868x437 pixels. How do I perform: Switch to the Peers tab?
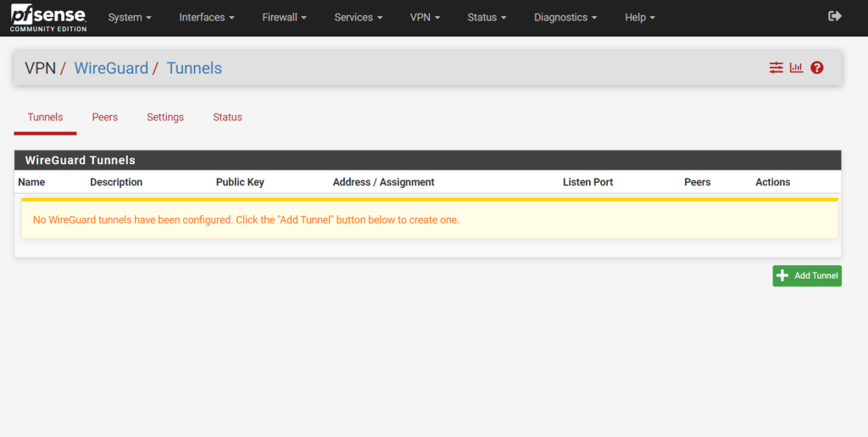(x=105, y=117)
